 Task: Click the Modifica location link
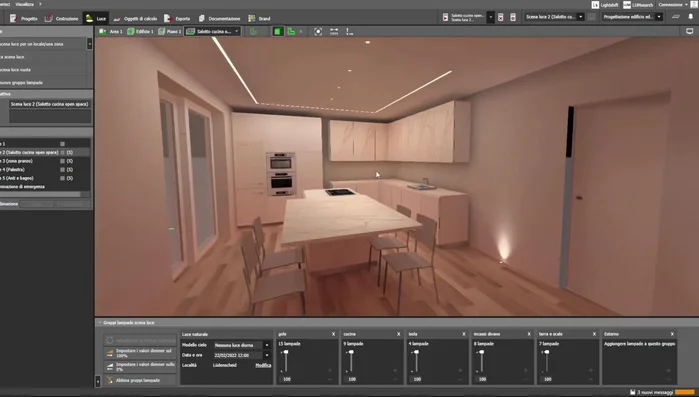tap(263, 365)
